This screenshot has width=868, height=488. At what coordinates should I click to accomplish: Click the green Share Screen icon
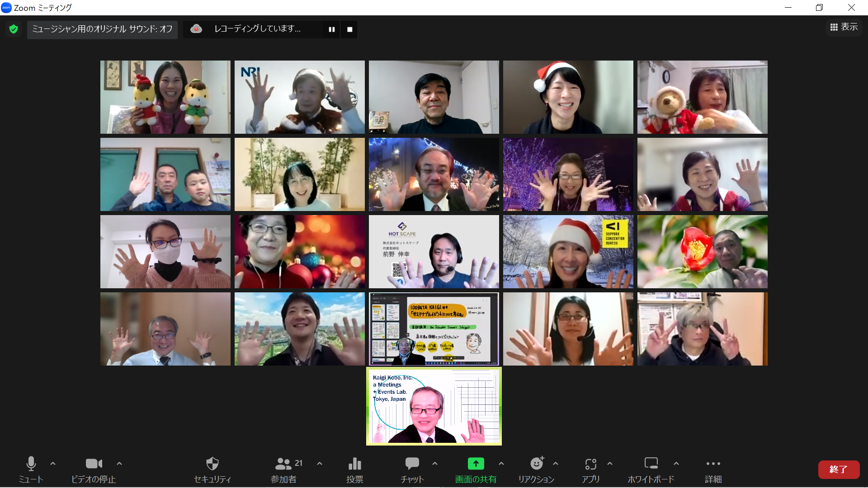tap(476, 464)
